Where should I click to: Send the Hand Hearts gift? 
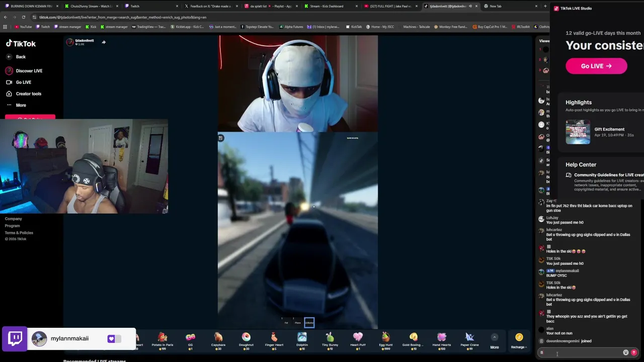click(441, 340)
